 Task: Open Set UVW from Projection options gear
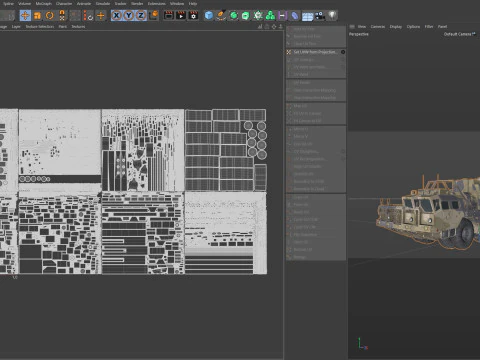(343, 52)
